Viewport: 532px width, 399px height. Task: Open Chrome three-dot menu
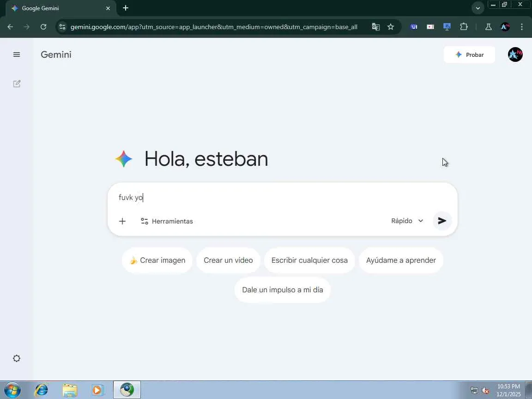coord(522,27)
